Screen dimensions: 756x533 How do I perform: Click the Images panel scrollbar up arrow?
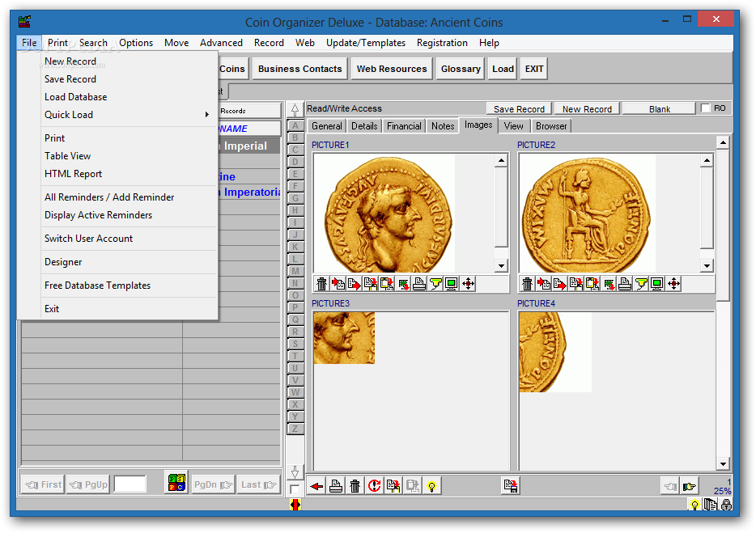click(723, 142)
